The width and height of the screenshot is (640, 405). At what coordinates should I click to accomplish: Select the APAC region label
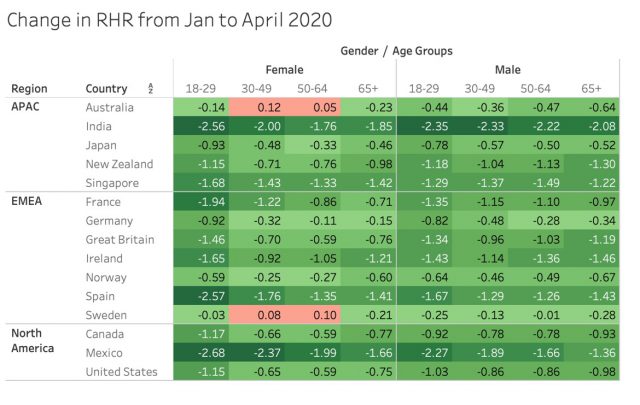point(28,106)
